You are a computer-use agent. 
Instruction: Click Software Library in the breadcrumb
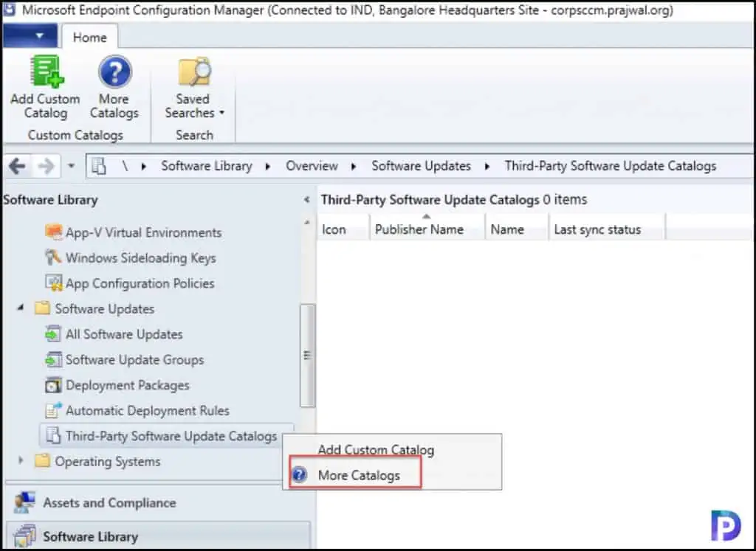coord(207,166)
